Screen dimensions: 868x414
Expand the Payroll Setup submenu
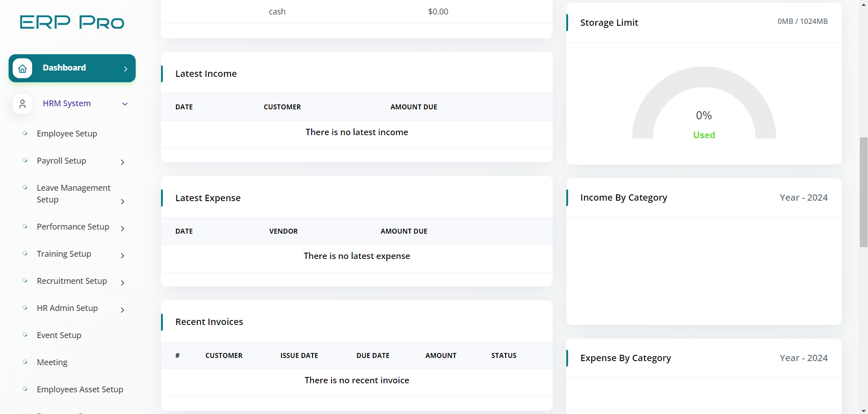(123, 162)
